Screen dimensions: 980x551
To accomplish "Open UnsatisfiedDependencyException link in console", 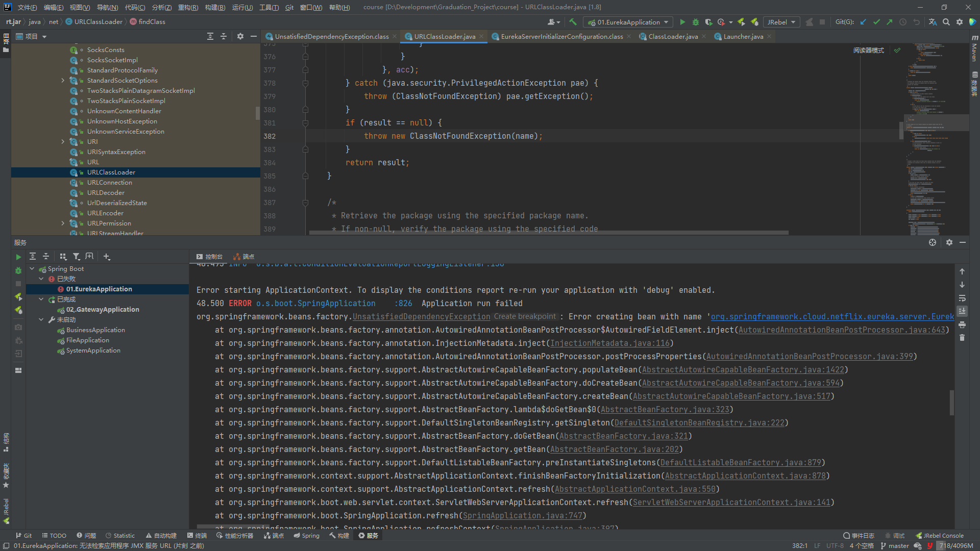I will (422, 316).
